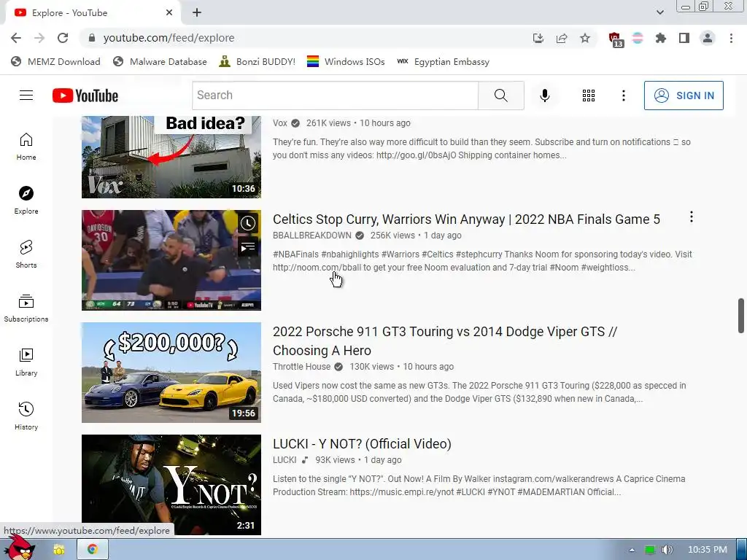This screenshot has width=747, height=560.
Task: Click the striped flag extension icon
Action: coord(638,38)
